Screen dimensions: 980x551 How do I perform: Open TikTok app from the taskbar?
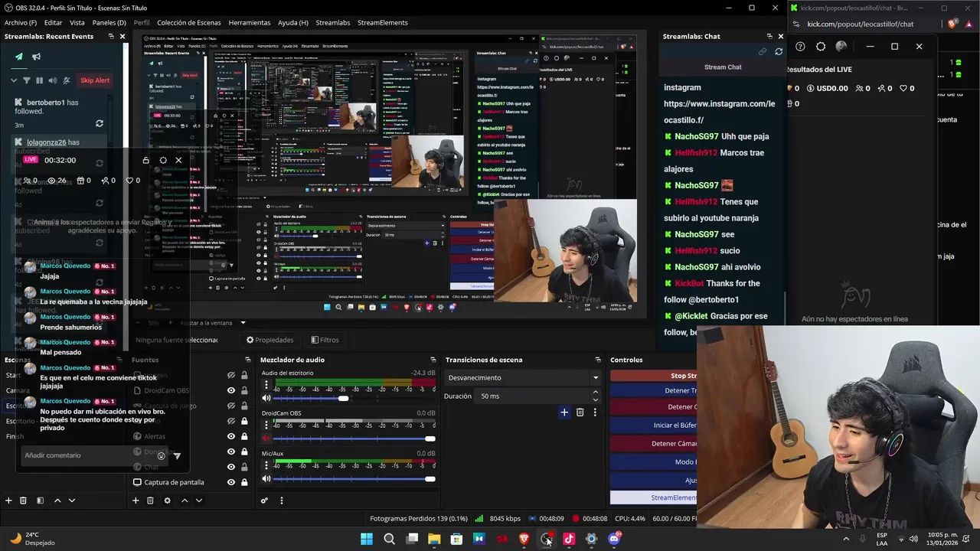(569, 539)
